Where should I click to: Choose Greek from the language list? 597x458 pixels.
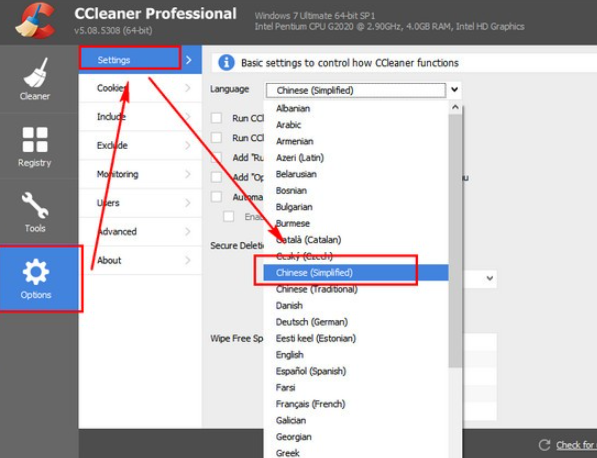pos(356,452)
